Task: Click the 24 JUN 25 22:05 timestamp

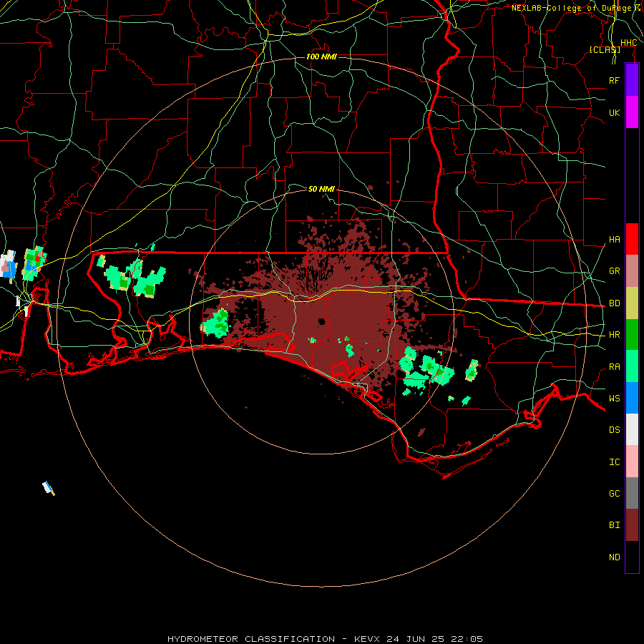Action: pyautogui.click(x=434, y=639)
